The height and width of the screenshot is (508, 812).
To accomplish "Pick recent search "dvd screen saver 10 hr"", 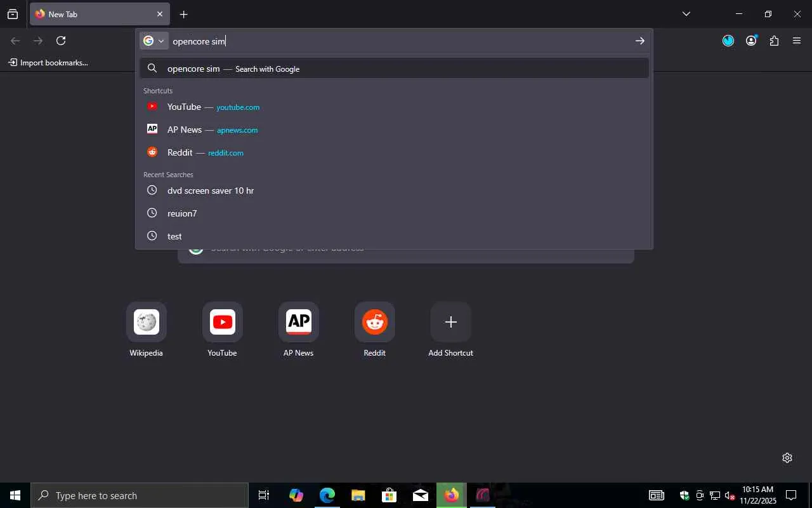I will coord(394,190).
